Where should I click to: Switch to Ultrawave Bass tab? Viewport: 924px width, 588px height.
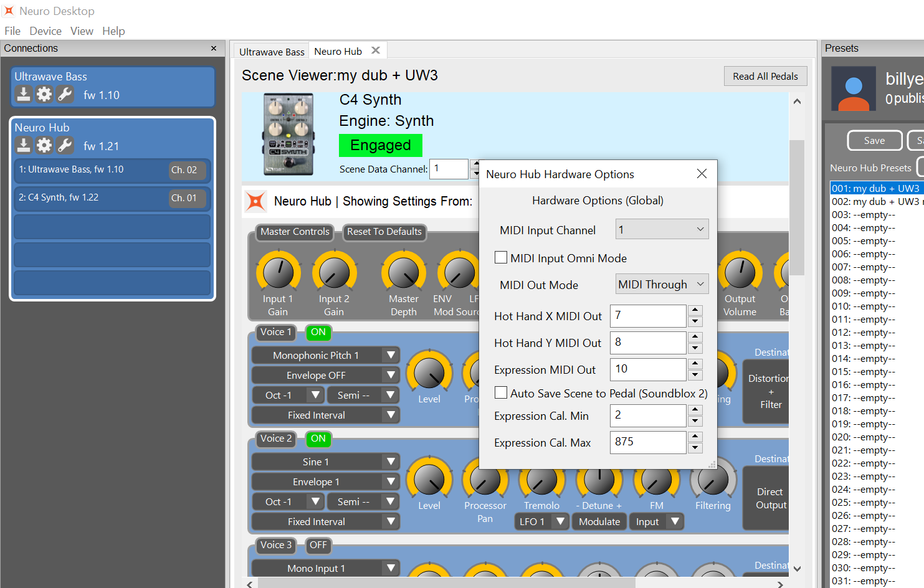coord(272,52)
